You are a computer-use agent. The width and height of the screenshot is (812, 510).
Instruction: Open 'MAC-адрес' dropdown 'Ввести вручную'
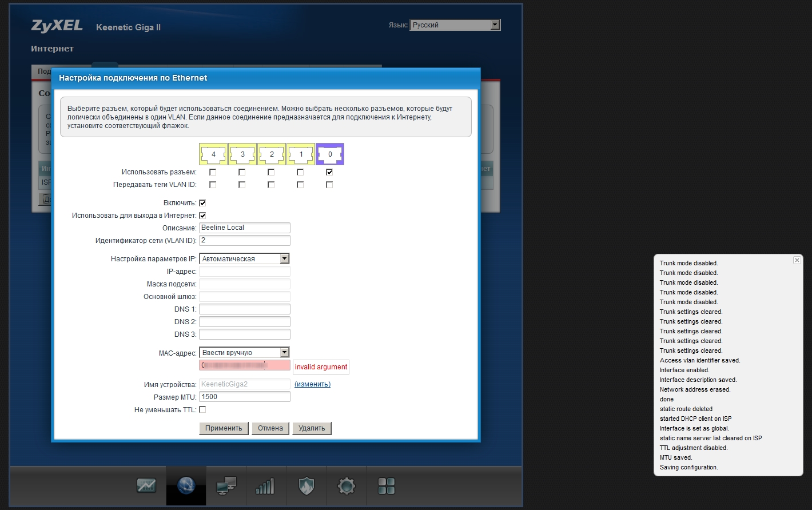pos(244,353)
